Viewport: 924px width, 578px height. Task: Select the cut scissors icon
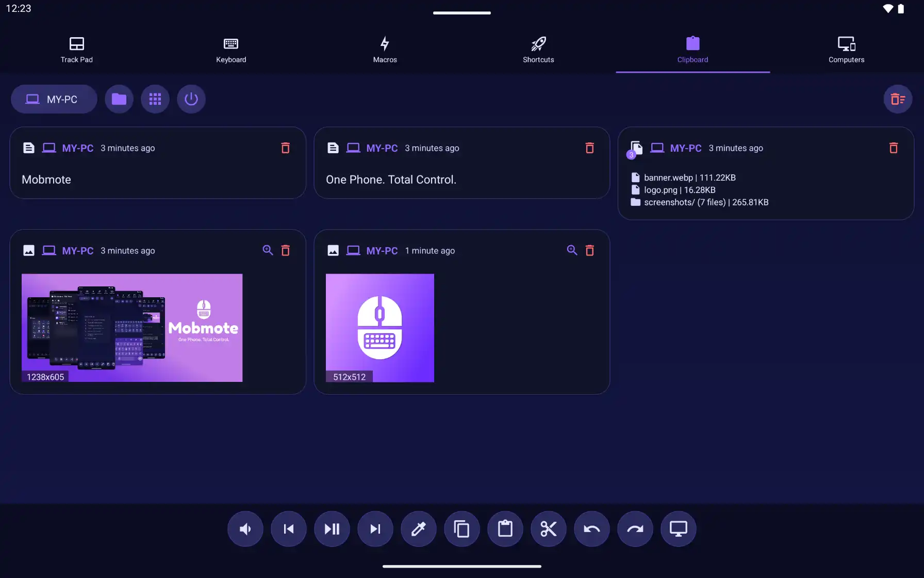(x=548, y=529)
